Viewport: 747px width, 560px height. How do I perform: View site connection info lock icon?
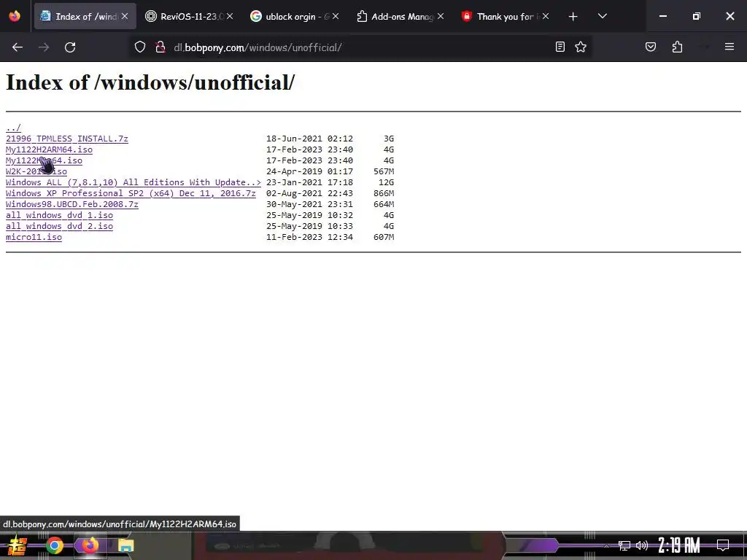point(160,47)
